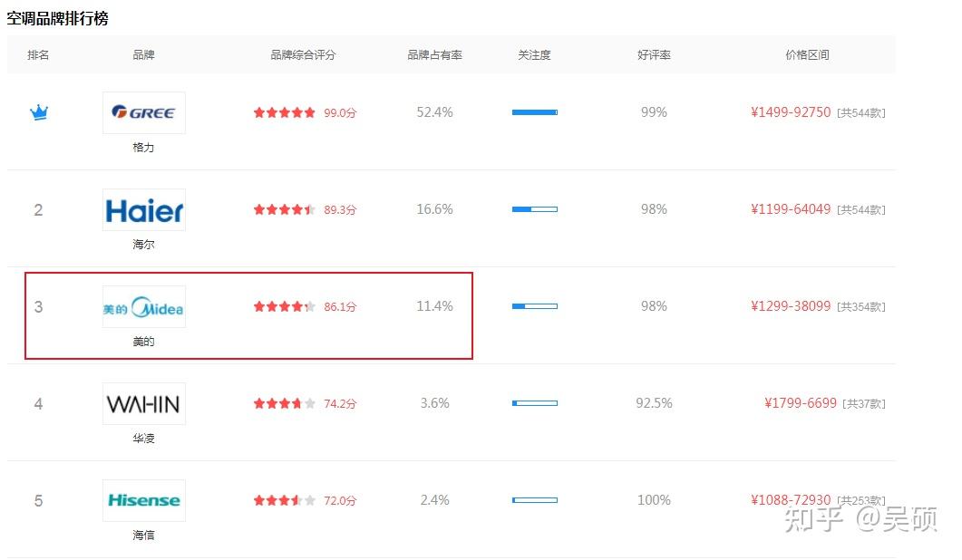Open the WAHIN brand logo
This screenshot has width=962, height=560.
(x=143, y=403)
